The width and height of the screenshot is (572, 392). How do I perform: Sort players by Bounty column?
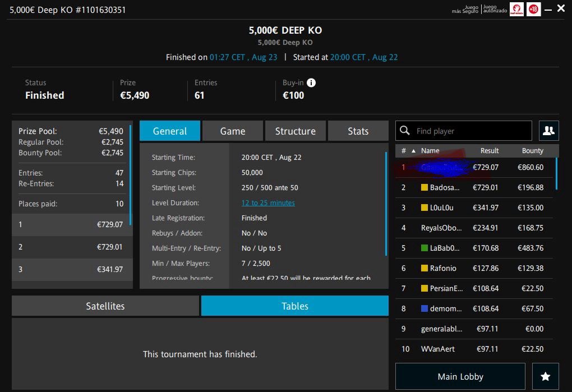point(533,151)
